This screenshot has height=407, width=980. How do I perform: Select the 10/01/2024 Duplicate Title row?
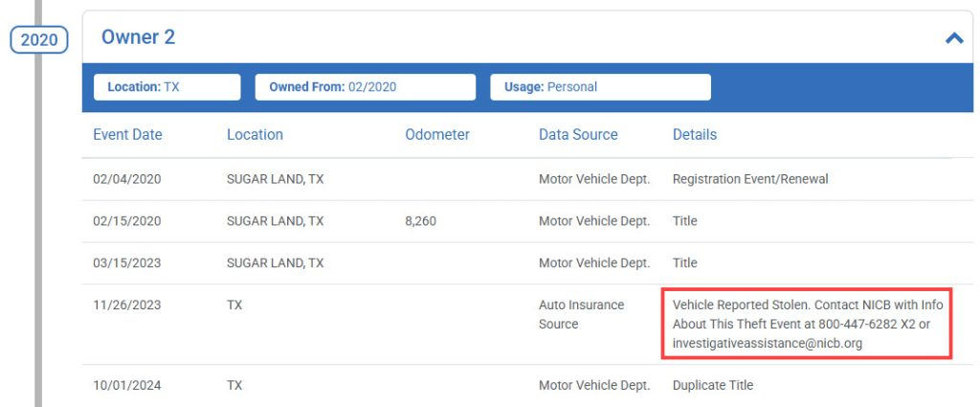[527, 386]
